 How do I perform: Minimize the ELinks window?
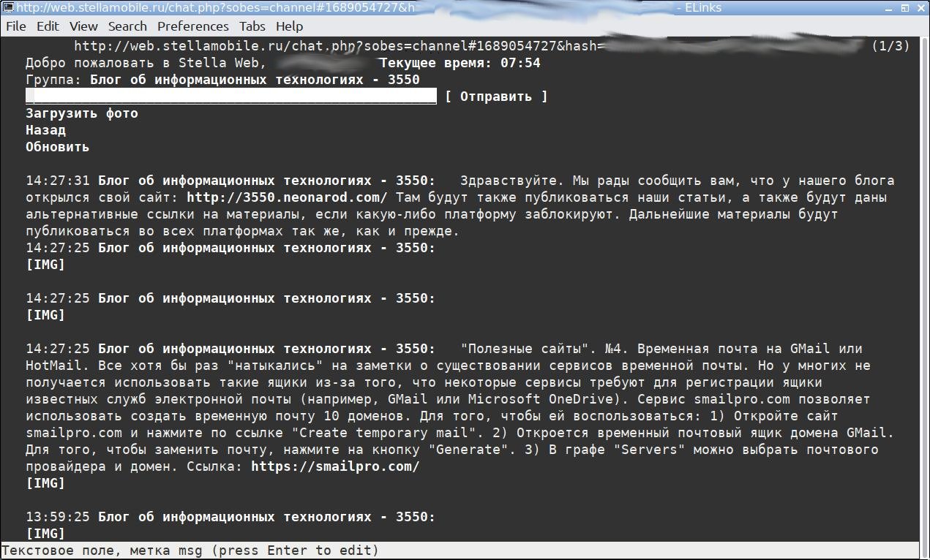click(890, 8)
